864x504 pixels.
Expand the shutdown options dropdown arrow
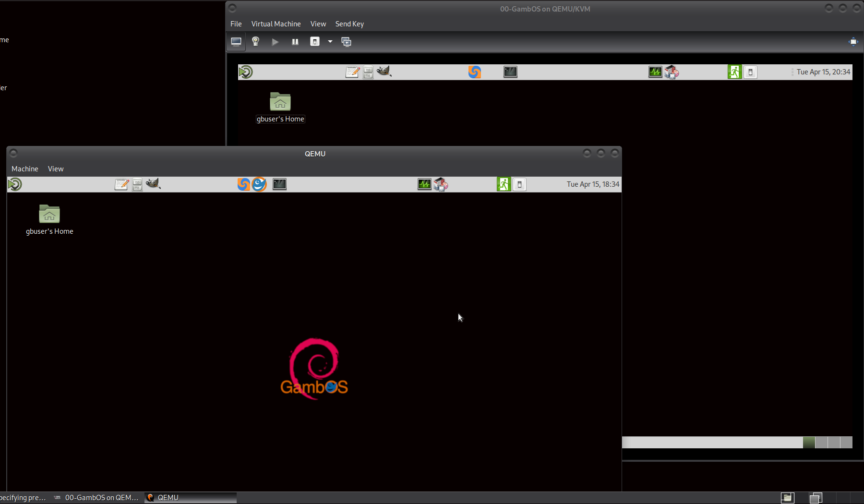tap(330, 42)
